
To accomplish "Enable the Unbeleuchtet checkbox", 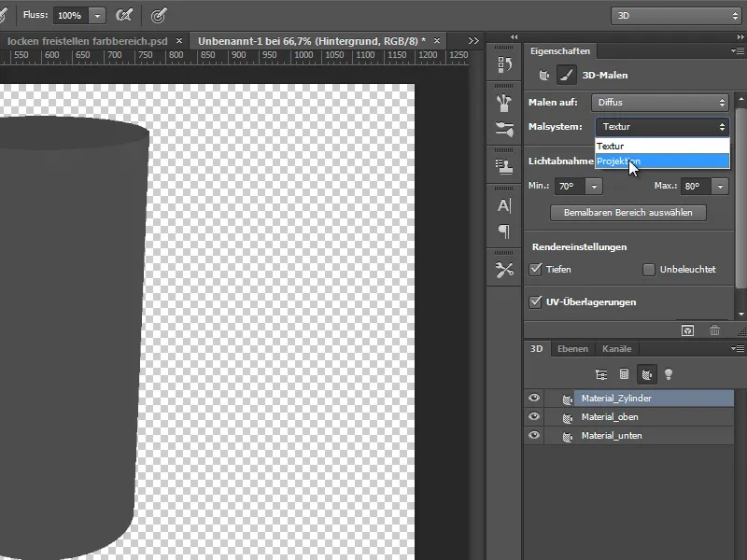I will [x=648, y=270].
